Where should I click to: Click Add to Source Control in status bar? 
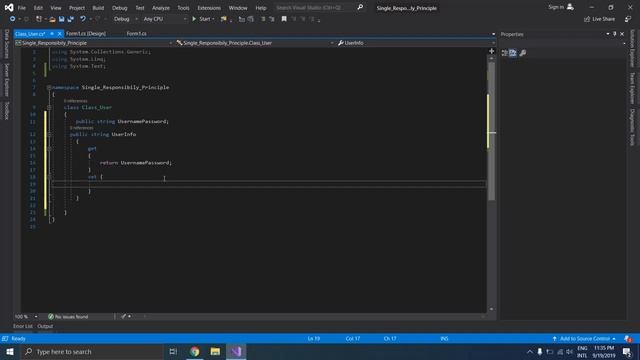pyautogui.click(x=584, y=338)
